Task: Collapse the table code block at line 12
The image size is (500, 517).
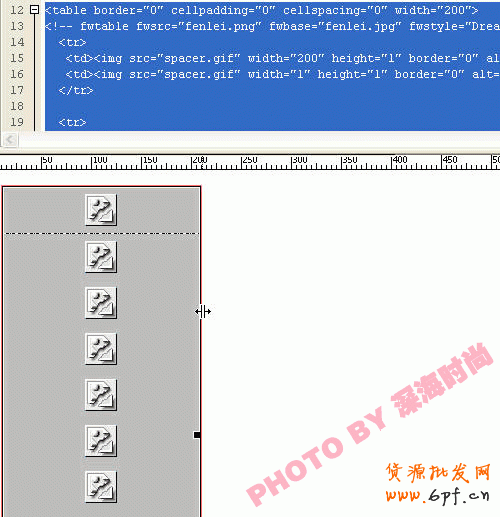Action: coord(34,10)
